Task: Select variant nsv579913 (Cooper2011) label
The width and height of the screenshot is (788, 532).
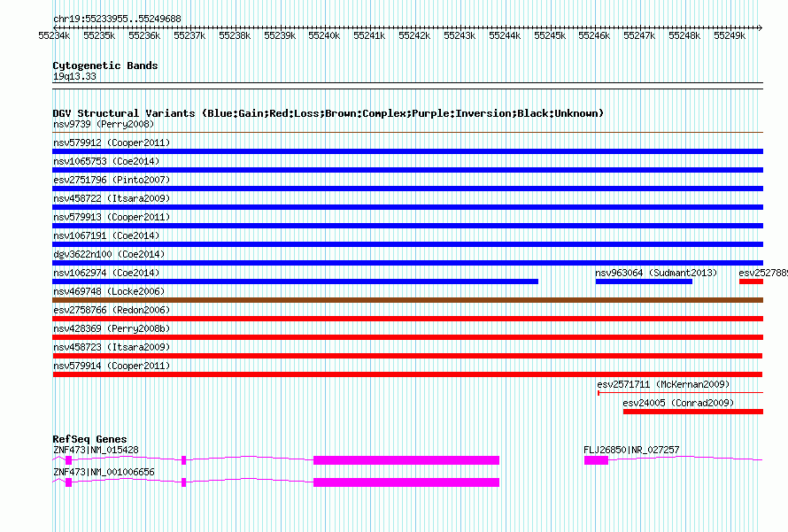Action: tap(112, 217)
